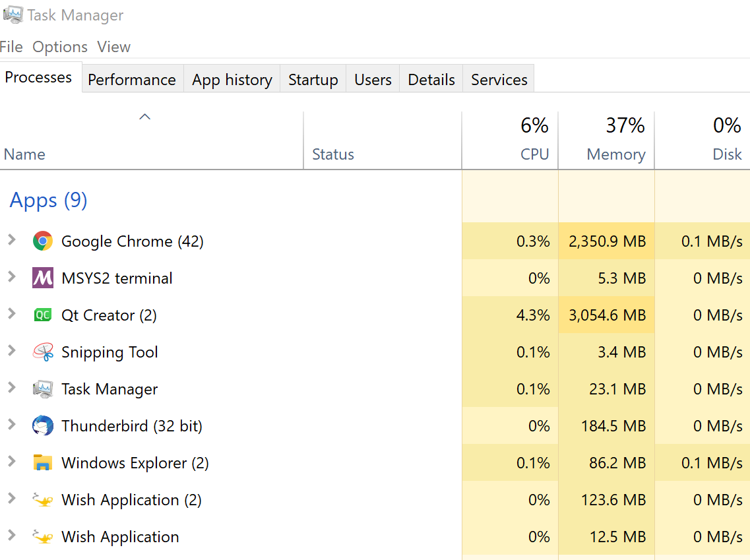
Task: Switch to the Users tab
Action: click(373, 79)
